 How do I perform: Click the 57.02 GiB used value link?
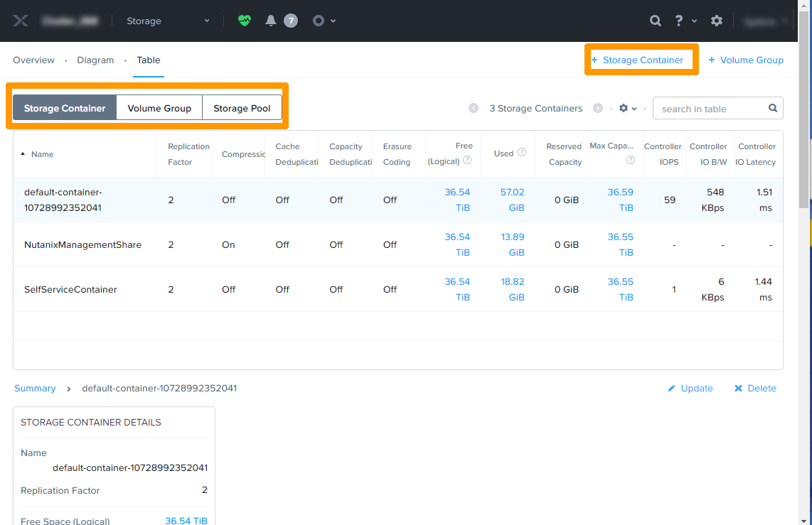point(513,200)
